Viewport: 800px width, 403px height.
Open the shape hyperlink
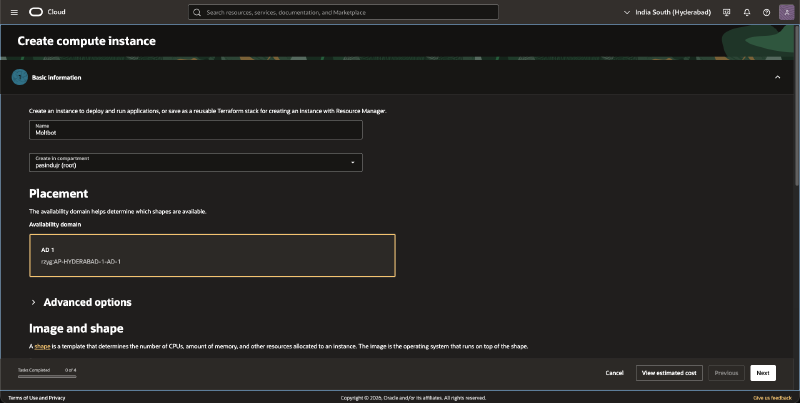42,346
